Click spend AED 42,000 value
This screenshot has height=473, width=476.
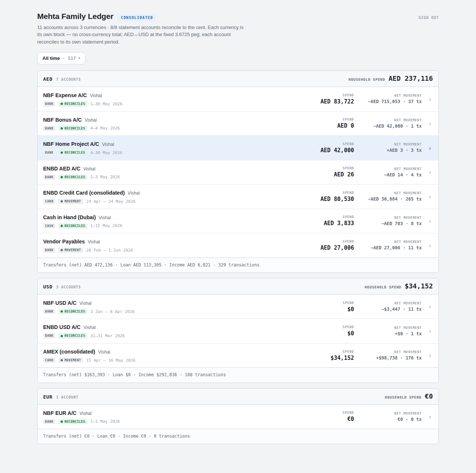click(x=337, y=150)
